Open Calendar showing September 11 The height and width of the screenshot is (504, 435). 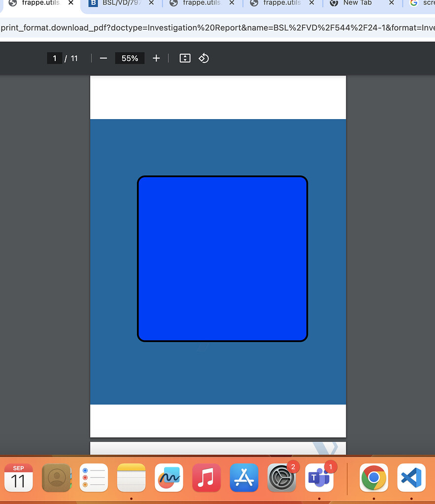tap(19, 478)
